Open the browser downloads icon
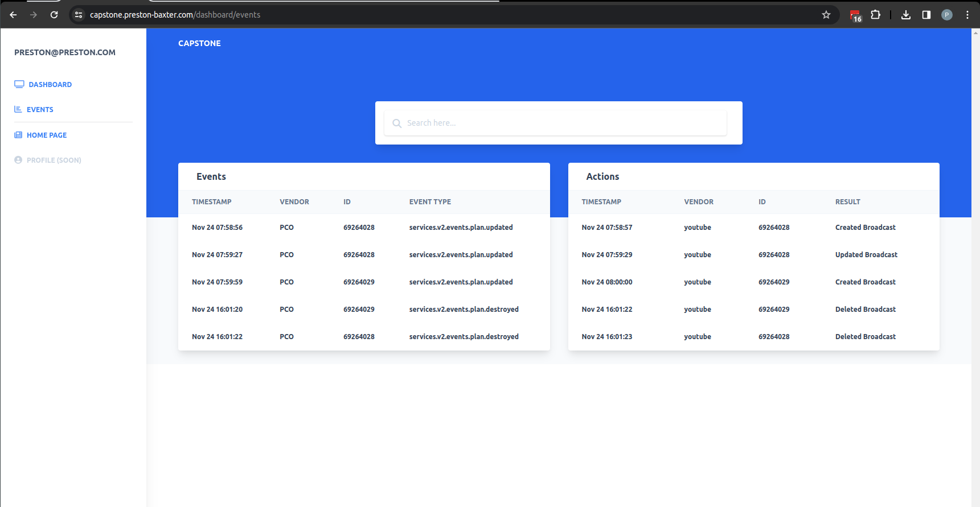The width and height of the screenshot is (980, 507). (x=906, y=15)
